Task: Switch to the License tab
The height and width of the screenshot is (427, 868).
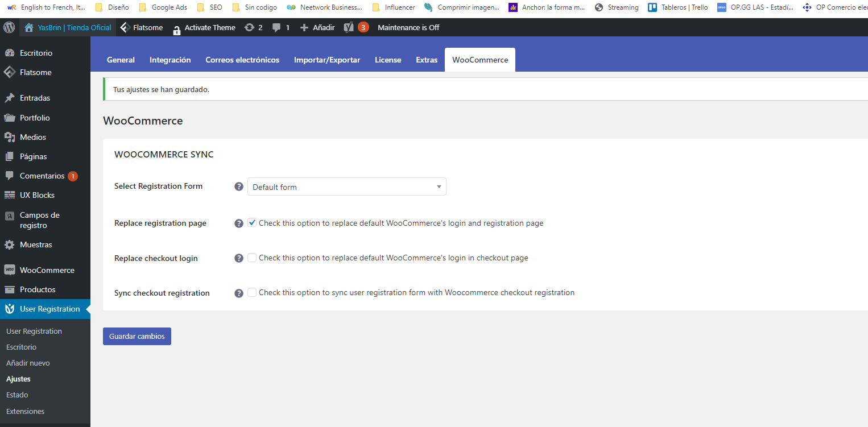Action: click(388, 60)
